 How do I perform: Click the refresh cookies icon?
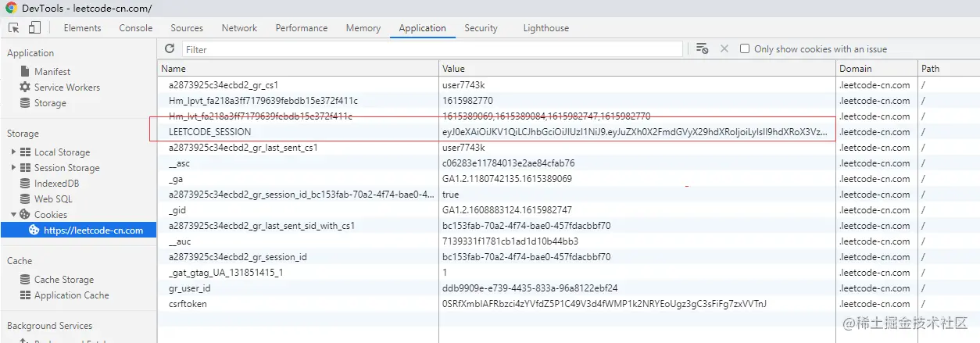[x=170, y=49]
